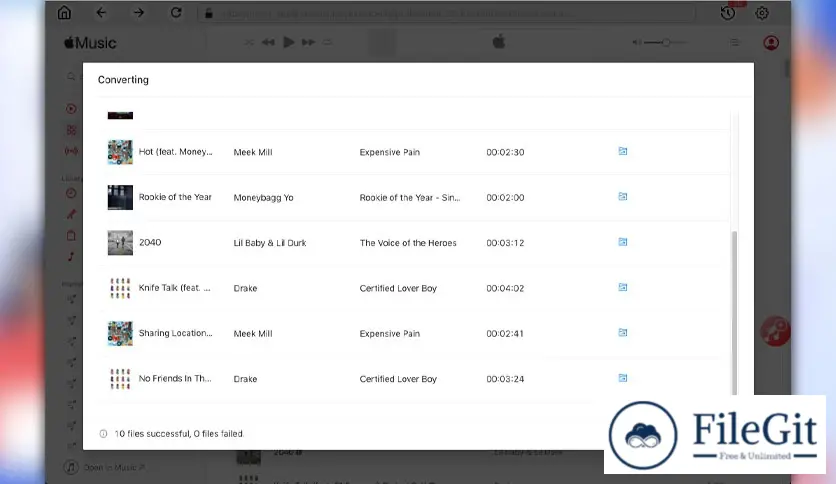Click the Hot (feat. Money... album cover
This screenshot has width=836, height=484.
[120, 152]
